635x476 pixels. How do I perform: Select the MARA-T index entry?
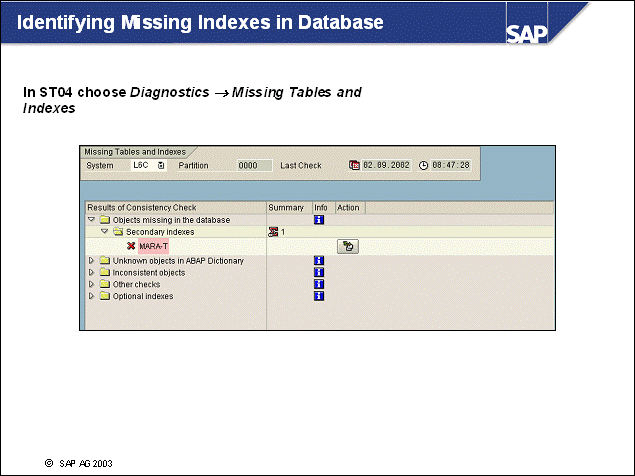coord(154,246)
